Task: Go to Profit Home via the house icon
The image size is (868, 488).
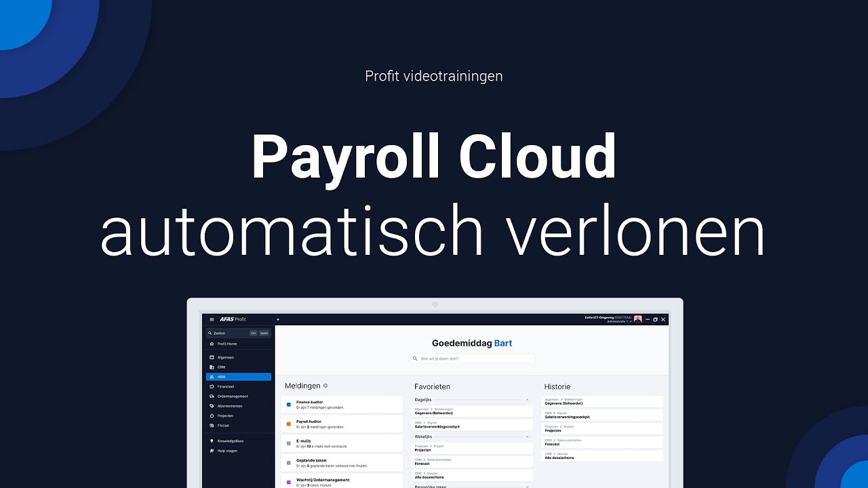Action: point(212,344)
